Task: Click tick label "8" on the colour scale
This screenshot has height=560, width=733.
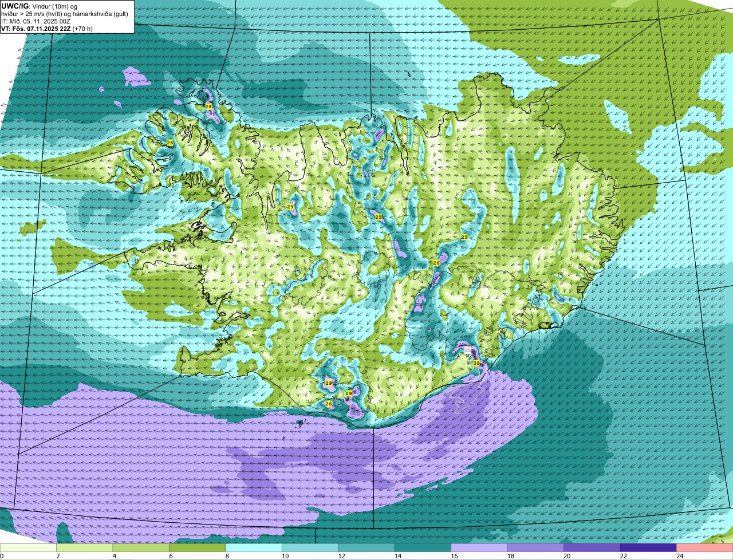Action: click(x=226, y=555)
